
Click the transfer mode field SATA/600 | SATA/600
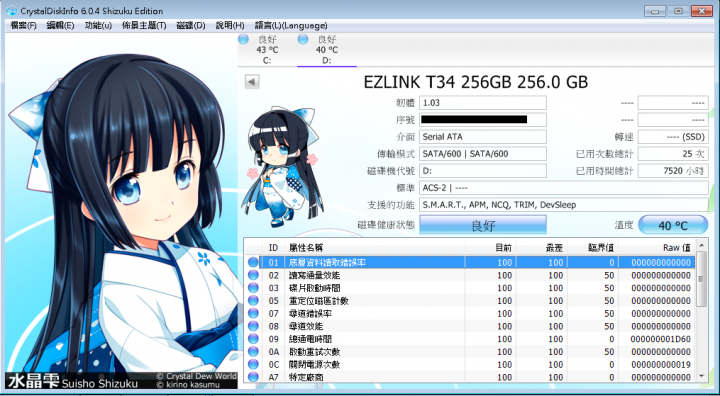(483, 153)
